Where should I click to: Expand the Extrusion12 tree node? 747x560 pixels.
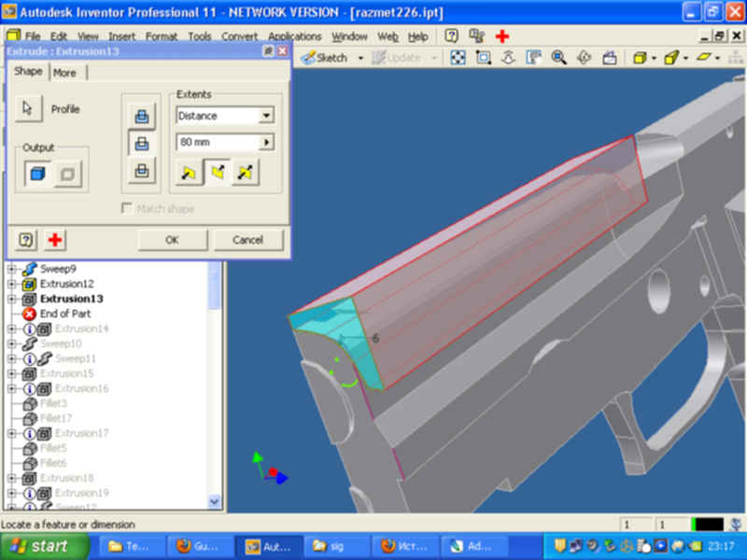[12, 284]
